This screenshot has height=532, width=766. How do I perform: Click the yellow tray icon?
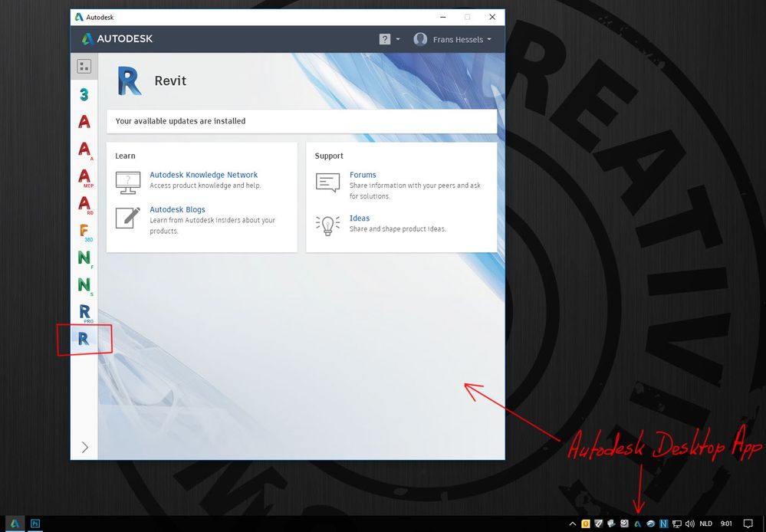pyautogui.click(x=585, y=524)
